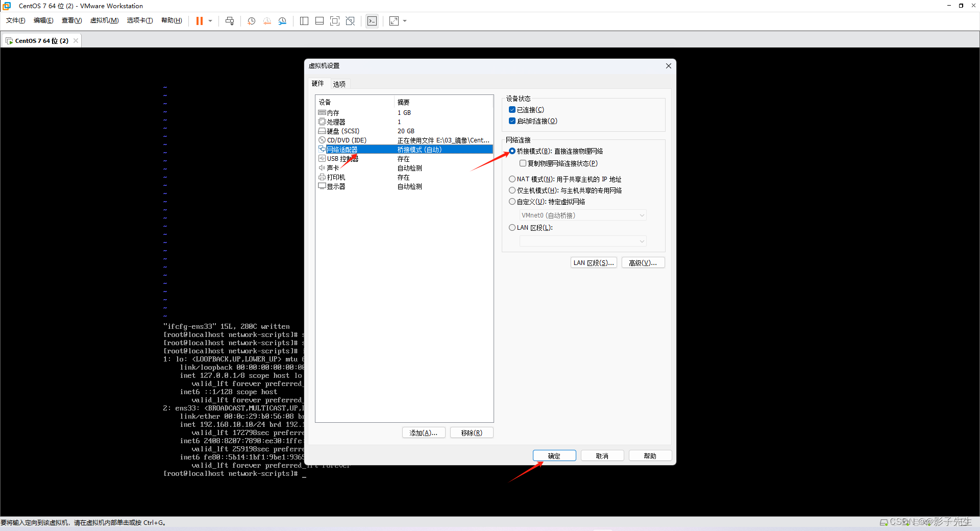Select 仅主机模式(H) radio button

(x=512, y=190)
